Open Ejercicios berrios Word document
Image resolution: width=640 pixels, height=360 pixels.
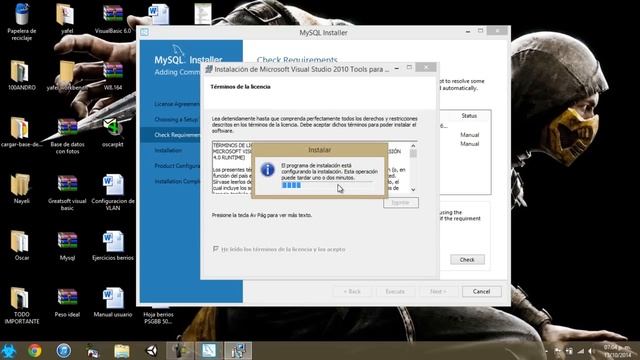[113, 245]
